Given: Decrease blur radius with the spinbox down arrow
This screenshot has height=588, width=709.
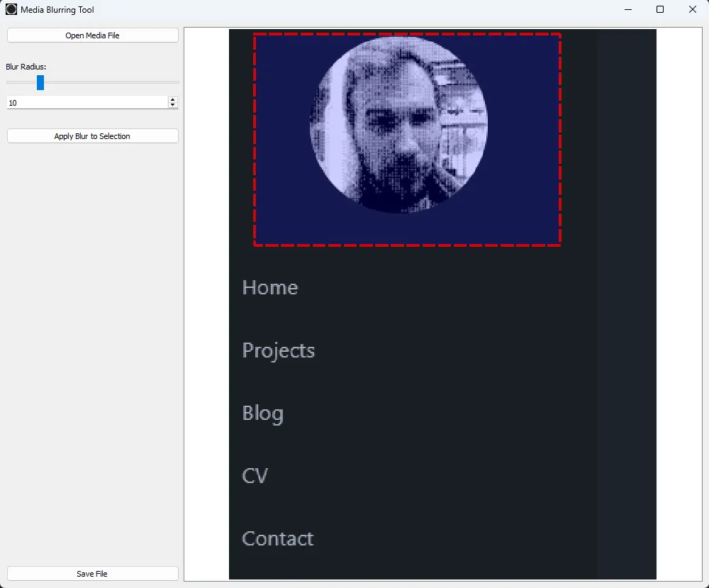Looking at the screenshot, I should (173, 106).
